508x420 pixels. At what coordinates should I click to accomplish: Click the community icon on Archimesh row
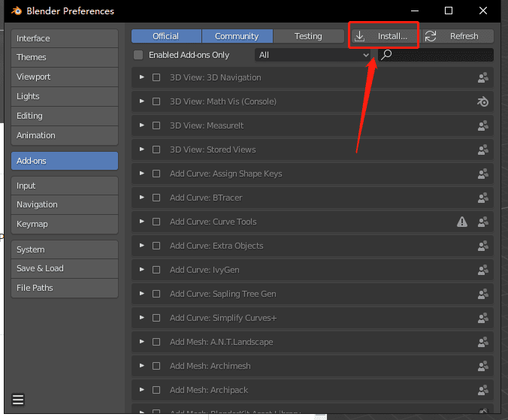[483, 366]
